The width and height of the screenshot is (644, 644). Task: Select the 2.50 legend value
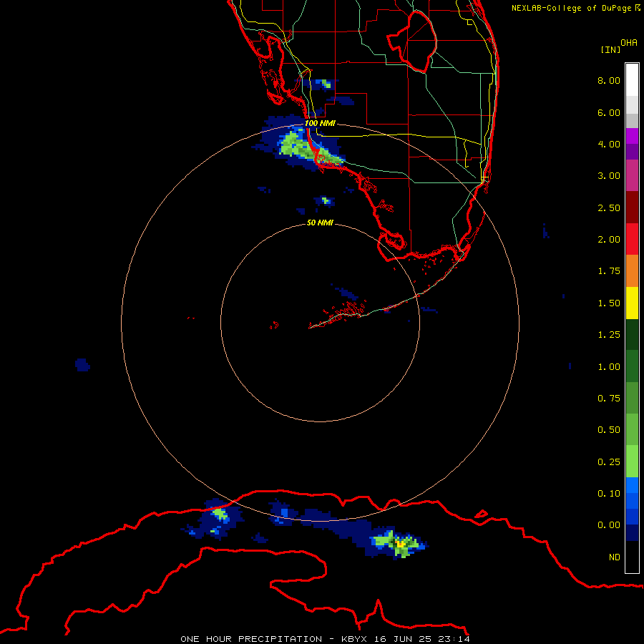[609, 208]
